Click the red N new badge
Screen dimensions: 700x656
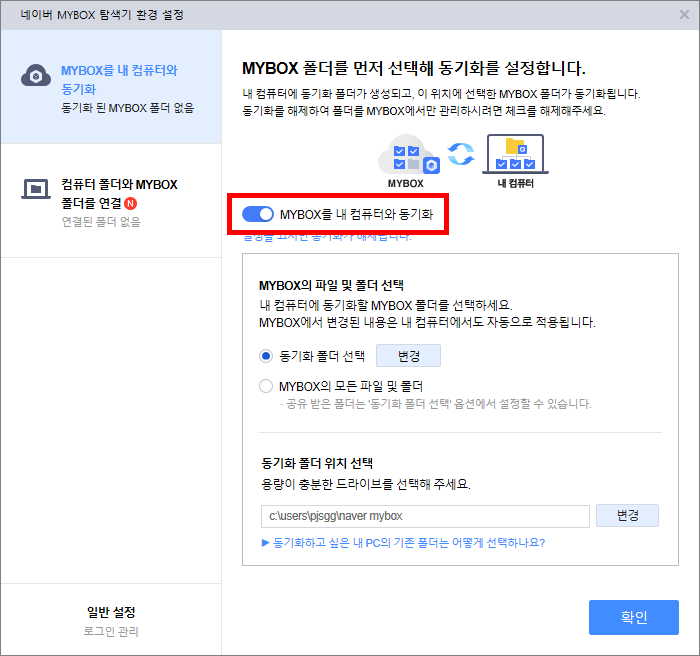pyautogui.click(x=130, y=204)
